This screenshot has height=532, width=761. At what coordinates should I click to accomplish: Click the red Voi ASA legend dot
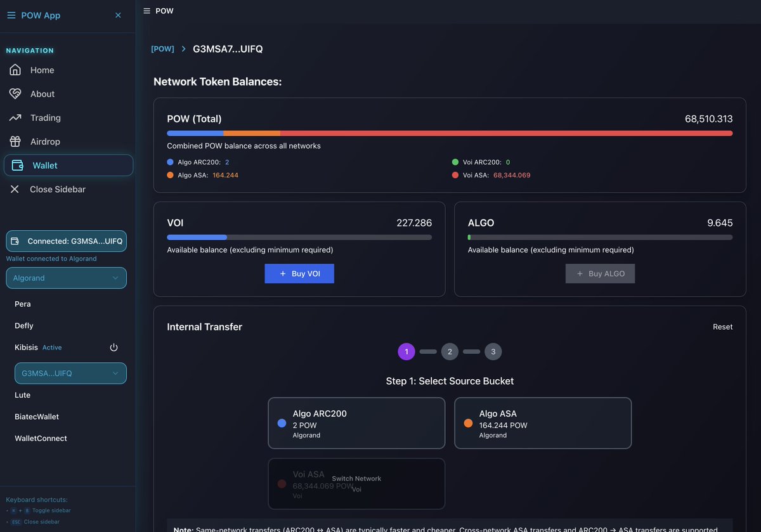(x=455, y=175)
